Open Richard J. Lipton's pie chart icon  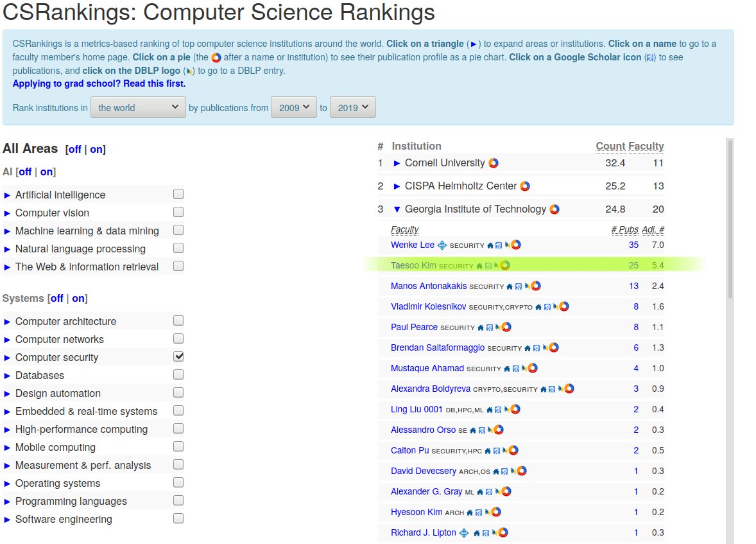503,532
